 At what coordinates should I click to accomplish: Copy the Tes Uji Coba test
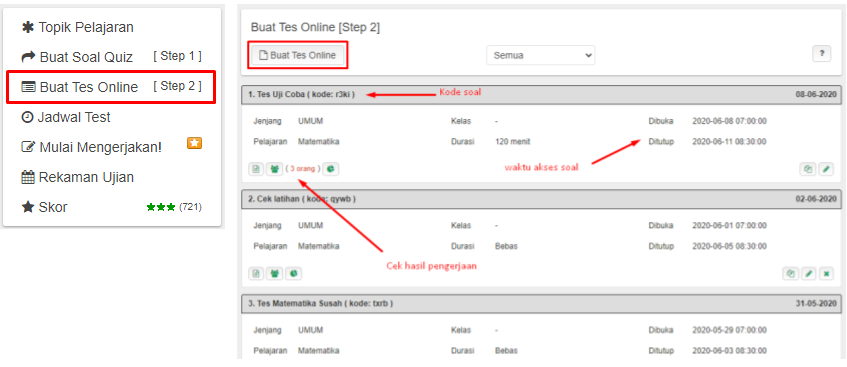[x=808, y=169]
